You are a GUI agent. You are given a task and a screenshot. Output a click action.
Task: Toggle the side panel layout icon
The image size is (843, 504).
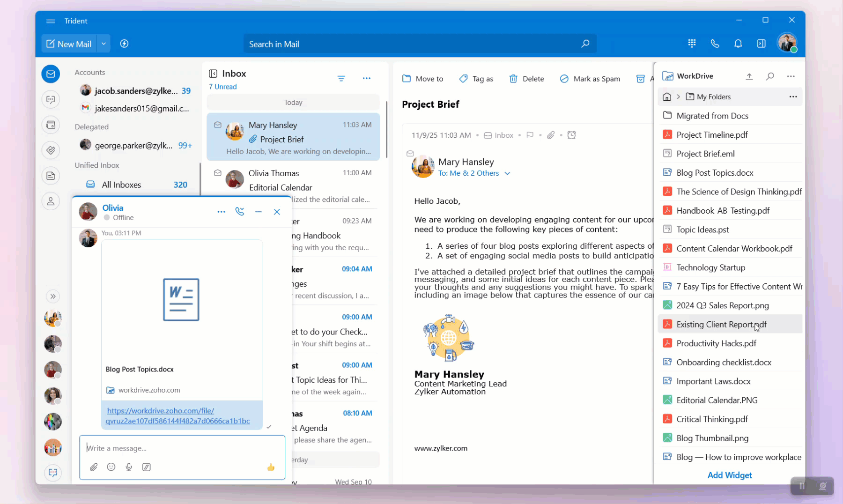tap(762, 43)
